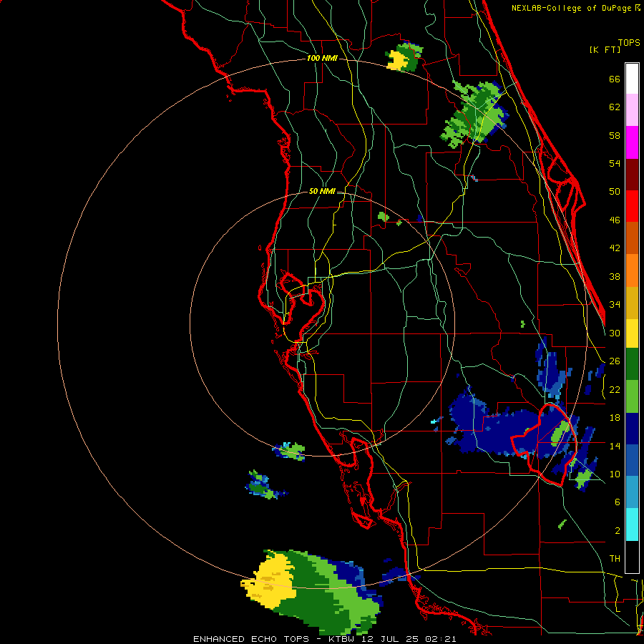Viewport: 644px width, 644px height.
Task: Select the 14 legend label
Action: (x=615, y=446)
